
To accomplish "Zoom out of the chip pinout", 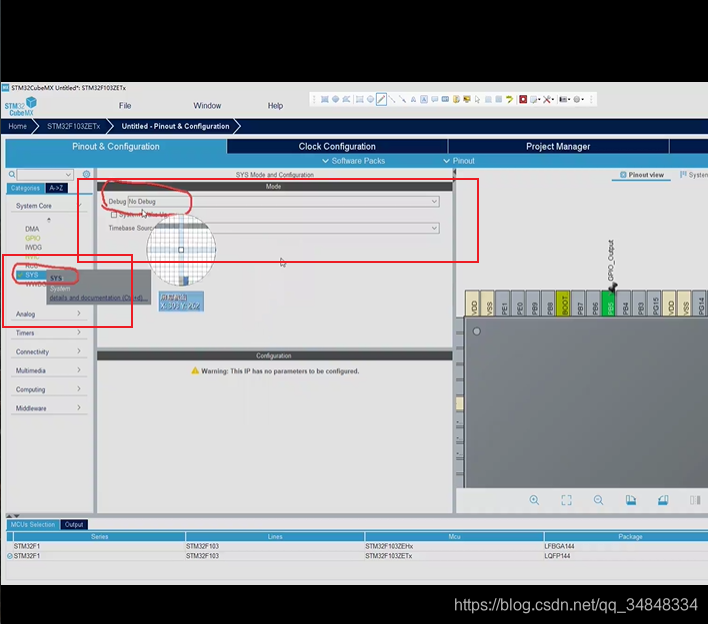I will pos(598,500).
